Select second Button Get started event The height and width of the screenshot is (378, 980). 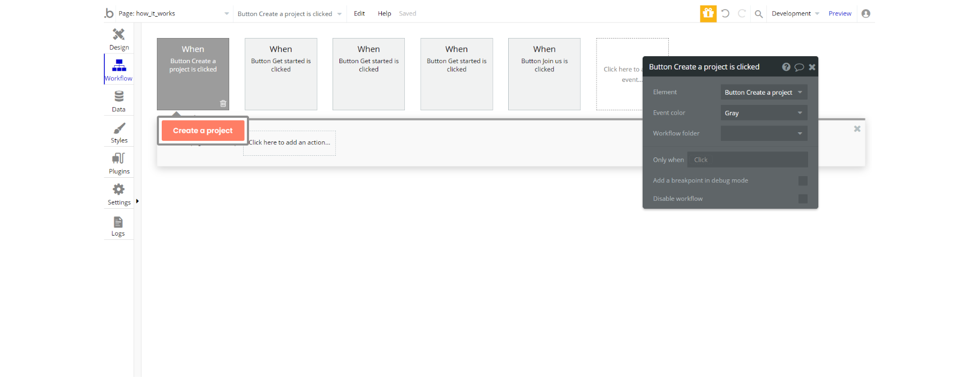tap(368, 74)
